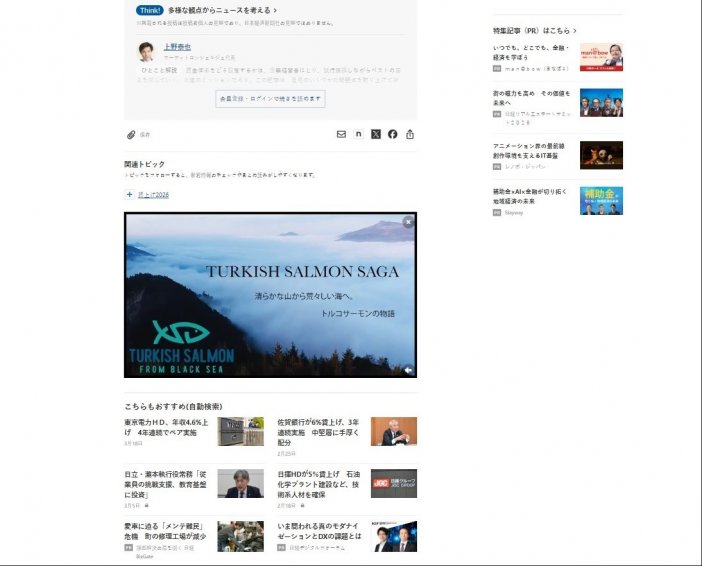Open 特集記事（PR）はこちら link
The height and width of the screenshot is (566, 702).
pyautogui.click(x=535, y=30)
